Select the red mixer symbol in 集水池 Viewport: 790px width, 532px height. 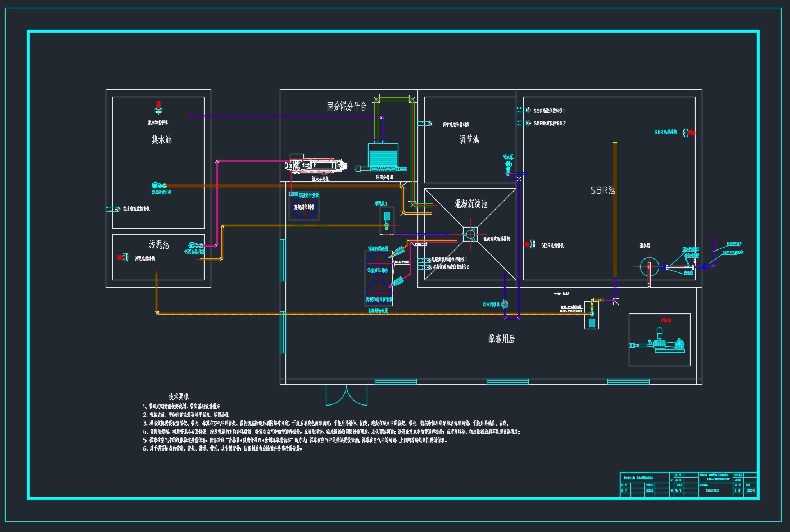(158, 106)
